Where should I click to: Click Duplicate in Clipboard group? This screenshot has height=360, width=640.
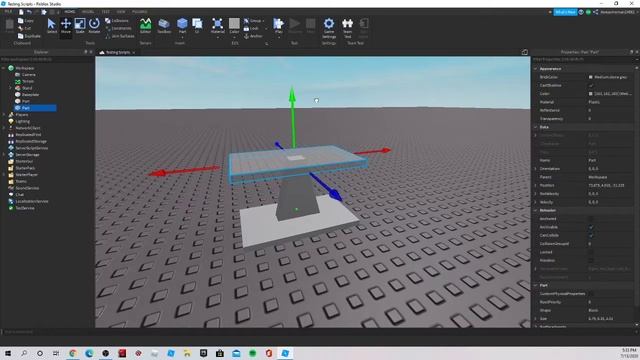click(x=29, y=36)
